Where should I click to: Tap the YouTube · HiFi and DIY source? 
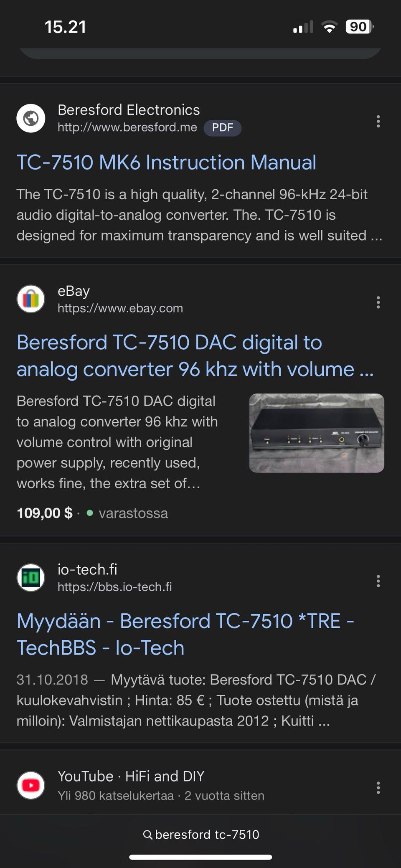[131, 776]
